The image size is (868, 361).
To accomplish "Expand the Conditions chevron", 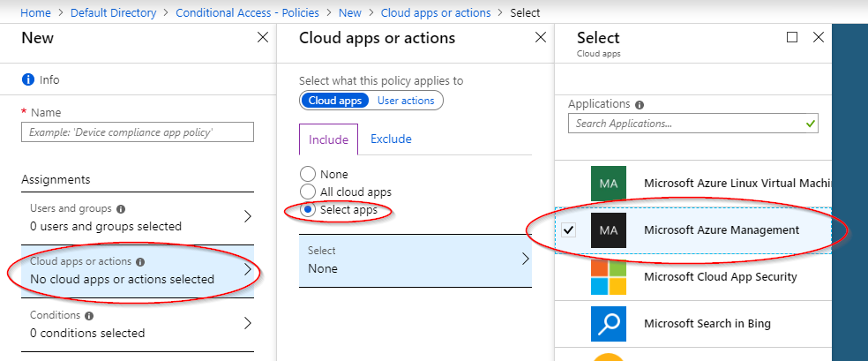I will click(x=248, y=323).
